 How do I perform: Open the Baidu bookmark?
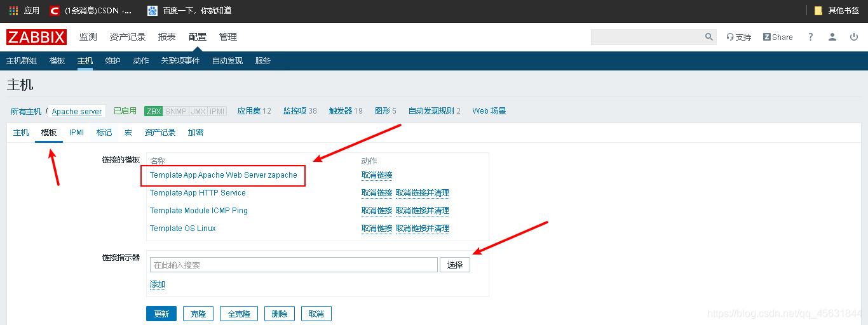click(x=189, y=11)
